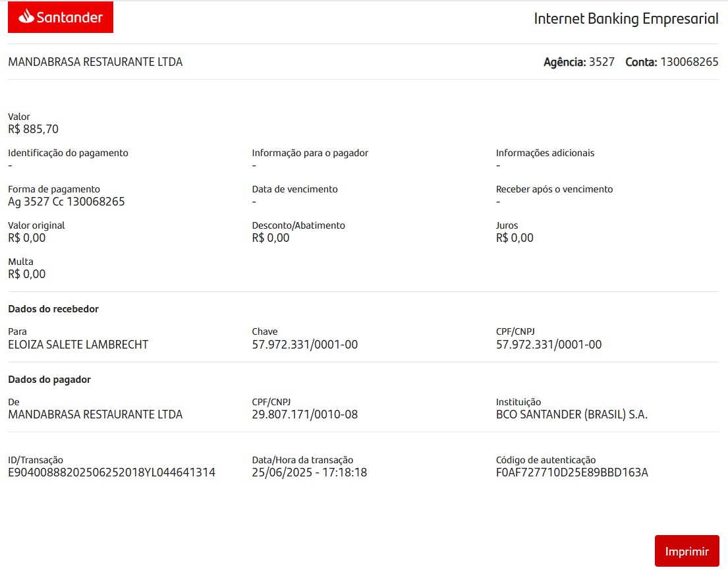
Task: Click the De label
Action: pos(13,402)
